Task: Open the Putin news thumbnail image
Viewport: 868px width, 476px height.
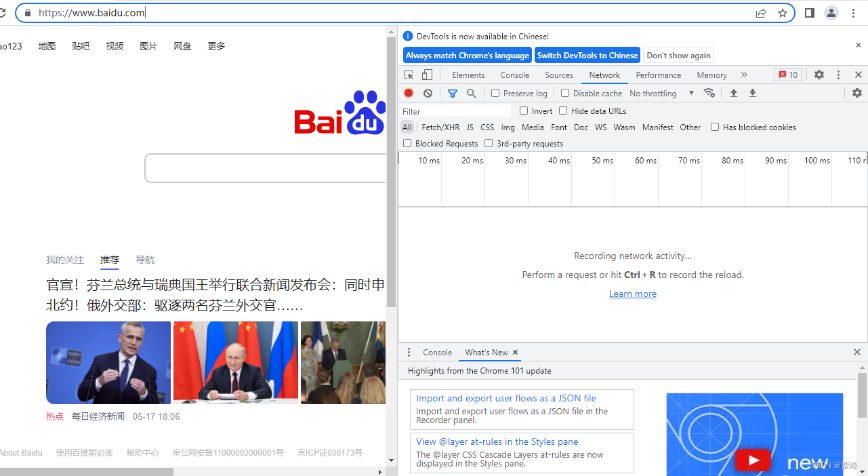Action: pyautogui.click(x=236, y=363)
